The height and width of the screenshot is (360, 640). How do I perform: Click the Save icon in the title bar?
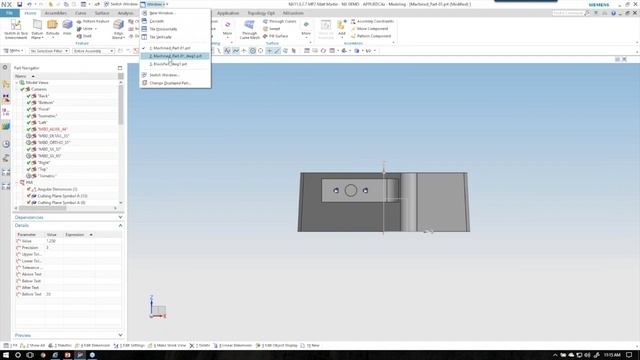coord(19,4)
